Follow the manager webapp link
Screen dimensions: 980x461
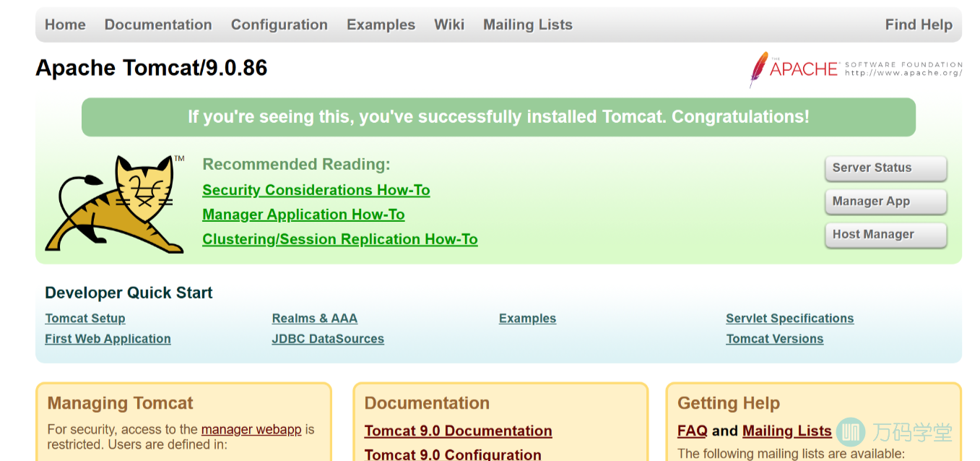pos(251,429)
